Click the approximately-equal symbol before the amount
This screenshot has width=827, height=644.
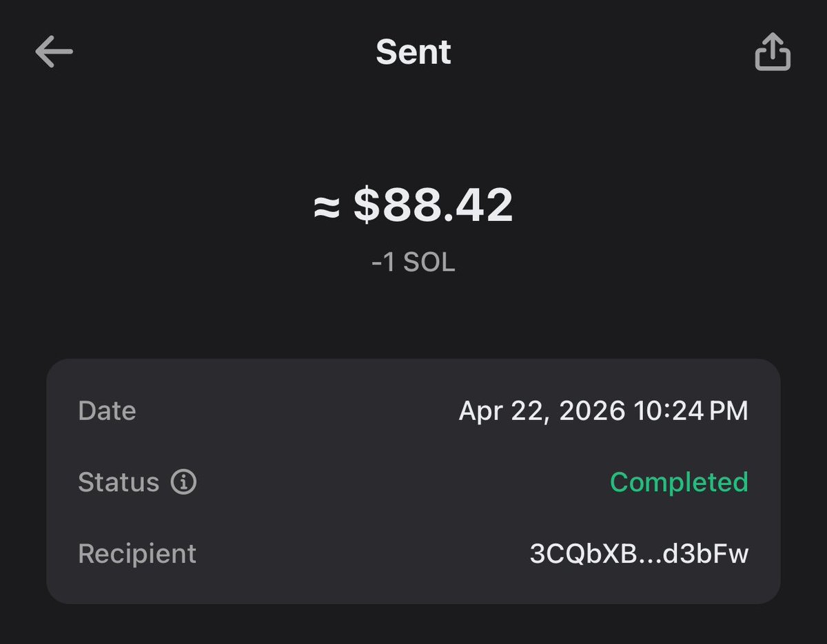tap(327, 207)
